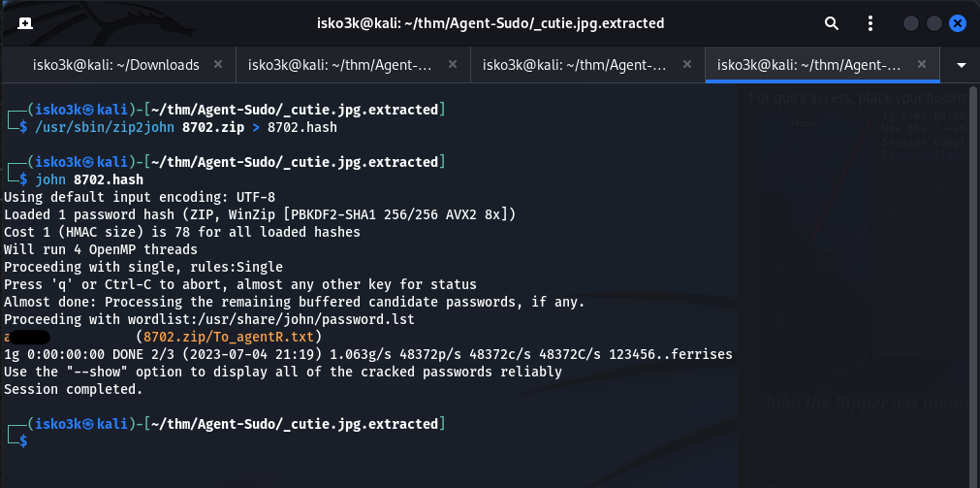
Task: Click the empty prompt on the last line
Action: pyautogui.click(x=39, y=441)
